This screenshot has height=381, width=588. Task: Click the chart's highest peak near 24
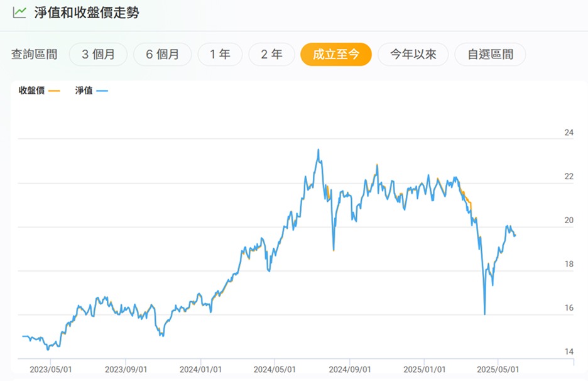318,150
